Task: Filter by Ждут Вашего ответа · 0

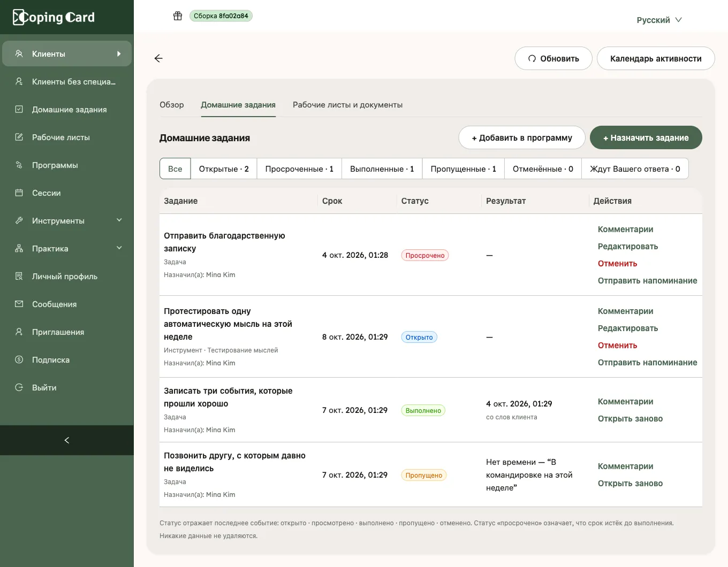Action: [635, 168]
